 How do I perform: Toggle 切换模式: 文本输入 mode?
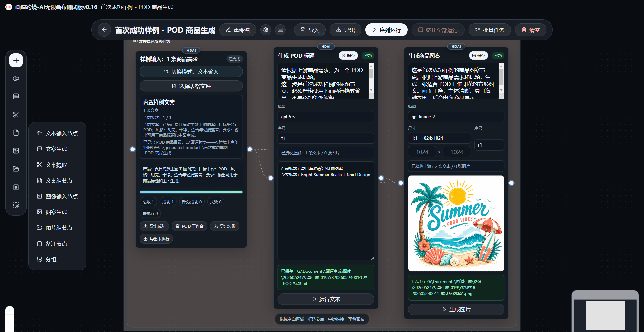tap(191, 72)
